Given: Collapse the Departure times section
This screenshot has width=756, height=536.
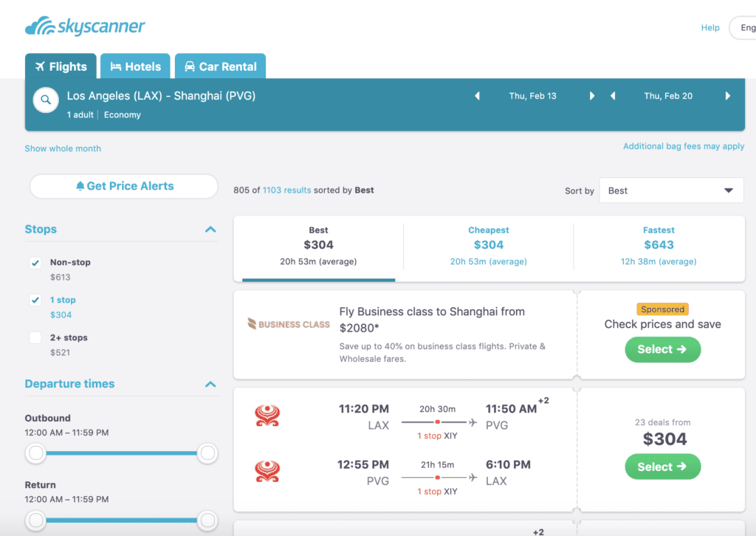Looking at the screenshot, I should point(210,383).
